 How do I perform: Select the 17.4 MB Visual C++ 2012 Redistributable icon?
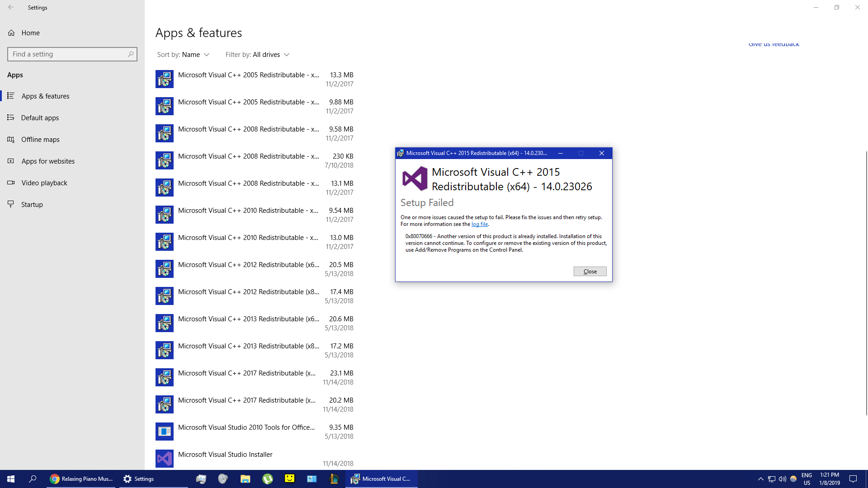[165, 296]
